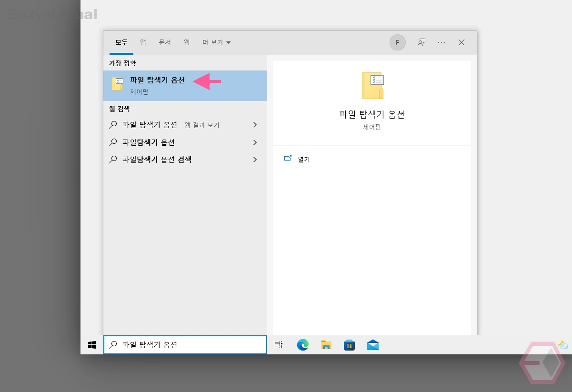The image size is (572, 392).
Task: Select the 파일탐색기 옵션 web suggestion
Action: pos(185,142)
